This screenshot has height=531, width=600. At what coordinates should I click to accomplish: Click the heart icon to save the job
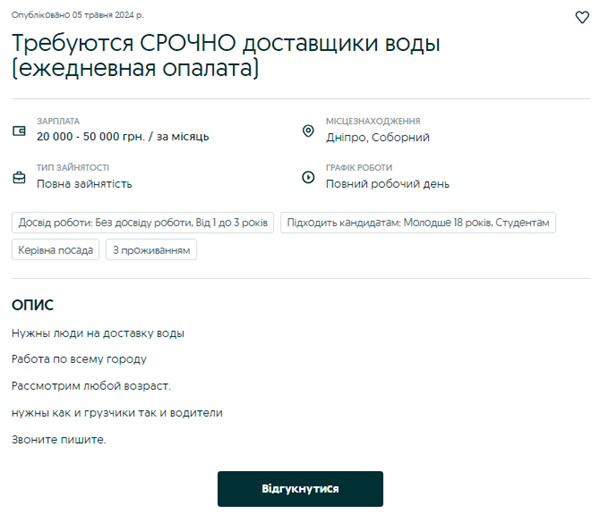583,17
